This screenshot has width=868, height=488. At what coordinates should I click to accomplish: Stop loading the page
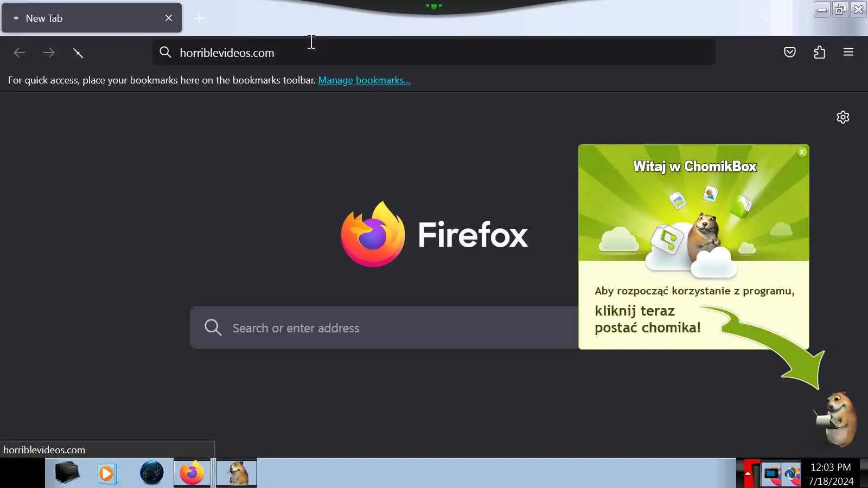(x=78, y=53)
